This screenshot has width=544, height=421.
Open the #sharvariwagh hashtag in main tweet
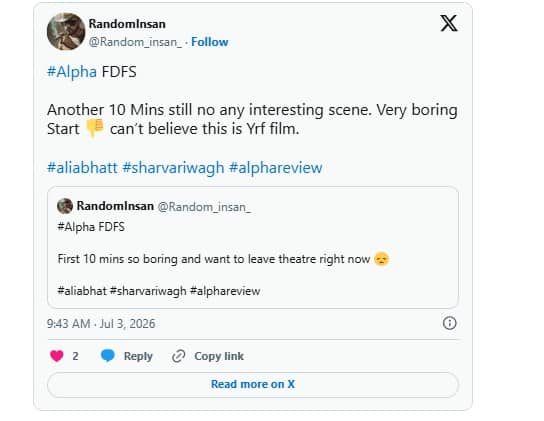click(173, 168)
